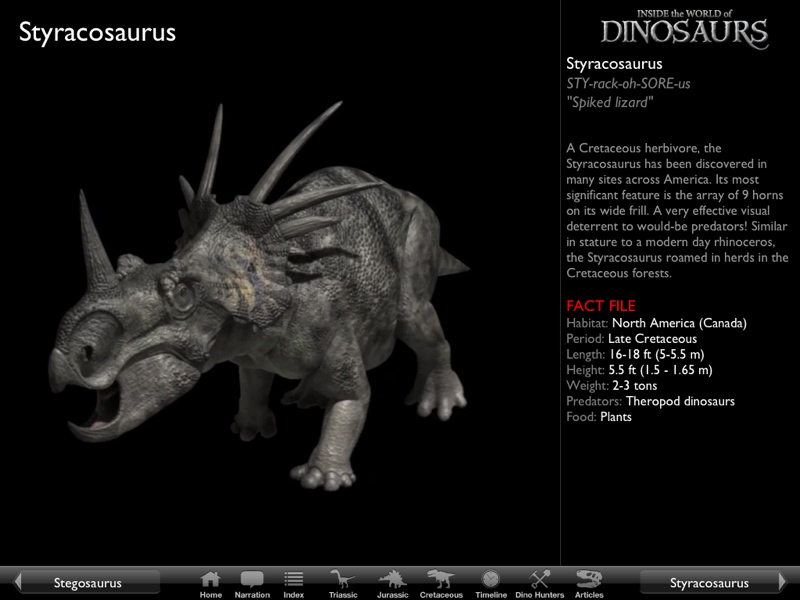Open the Index list icon
This screenshot has height=600, width=800.
point(293,584)
